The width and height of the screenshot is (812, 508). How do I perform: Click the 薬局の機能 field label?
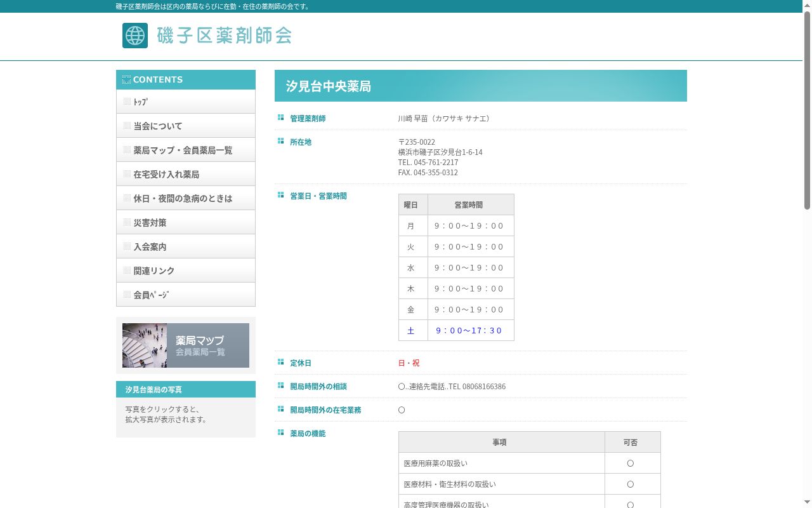point(308,434)
